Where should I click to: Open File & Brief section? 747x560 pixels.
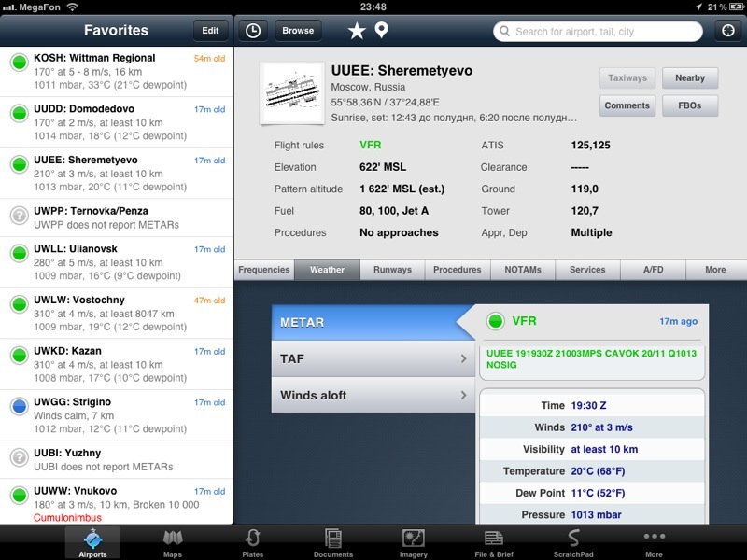tap(494, 542)
